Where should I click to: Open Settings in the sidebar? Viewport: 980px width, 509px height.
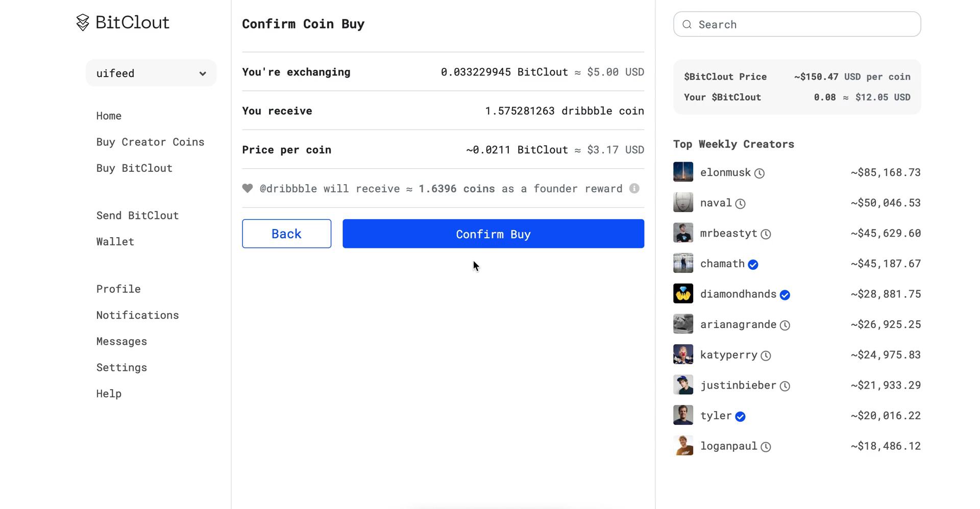121,368
